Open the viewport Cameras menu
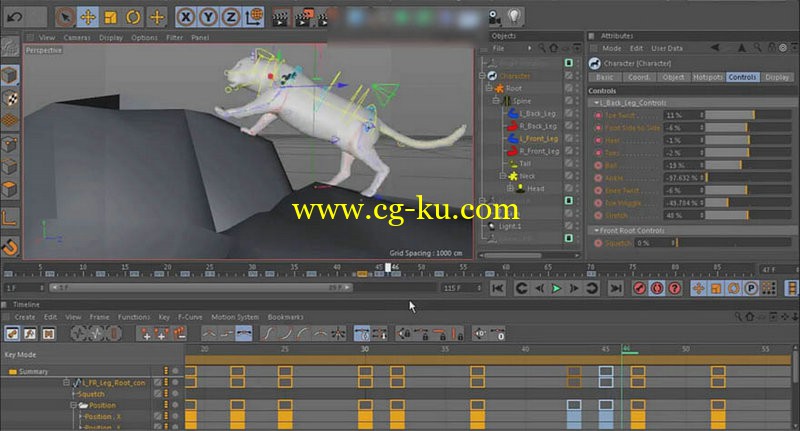The height and width of the screenshot is (431, 800). pyautogui.click(x=77, y=38)
